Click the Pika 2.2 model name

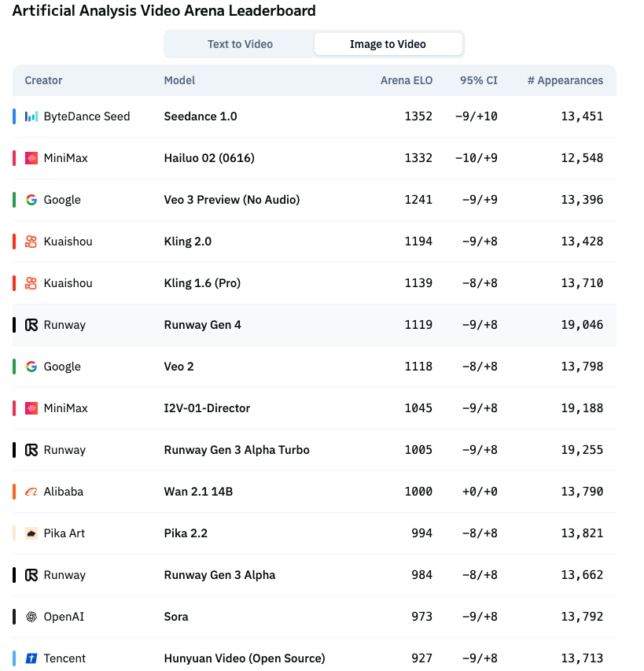(x=186, y=533)
